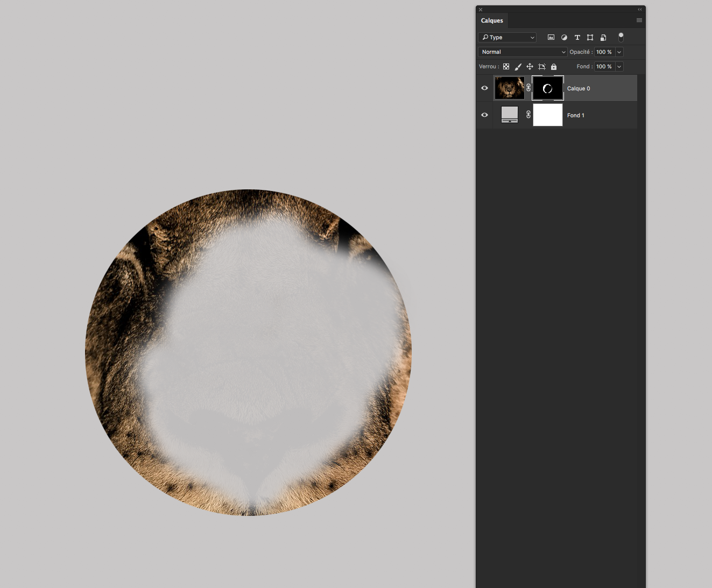Filter for shape layers icon
Screen dimensions: 712x588
590,37
